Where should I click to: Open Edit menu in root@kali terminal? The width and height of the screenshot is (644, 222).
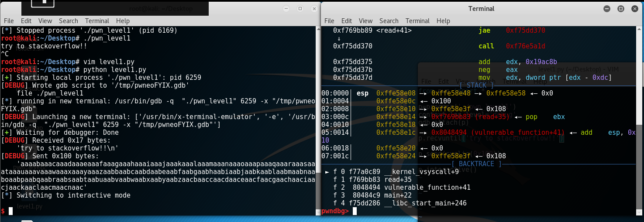click(x=26, y=20)
